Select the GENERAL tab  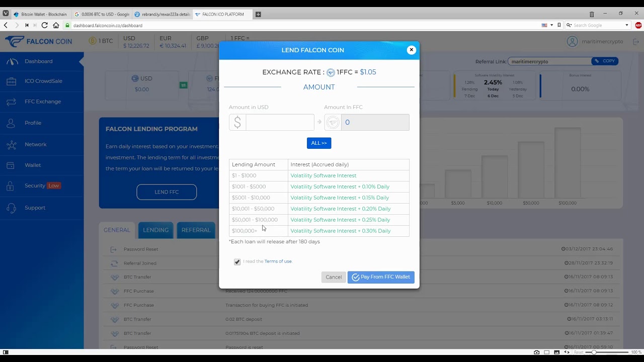117,230
